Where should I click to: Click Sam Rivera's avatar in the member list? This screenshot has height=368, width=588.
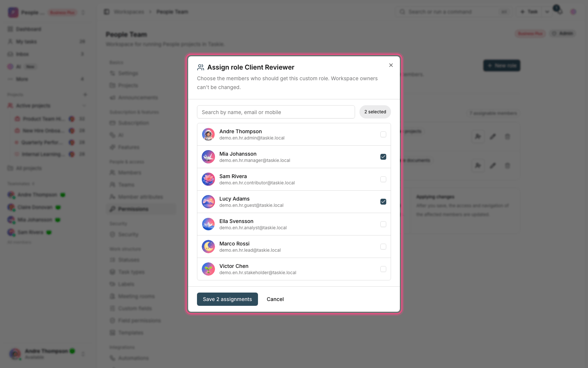tap(208, 179)
